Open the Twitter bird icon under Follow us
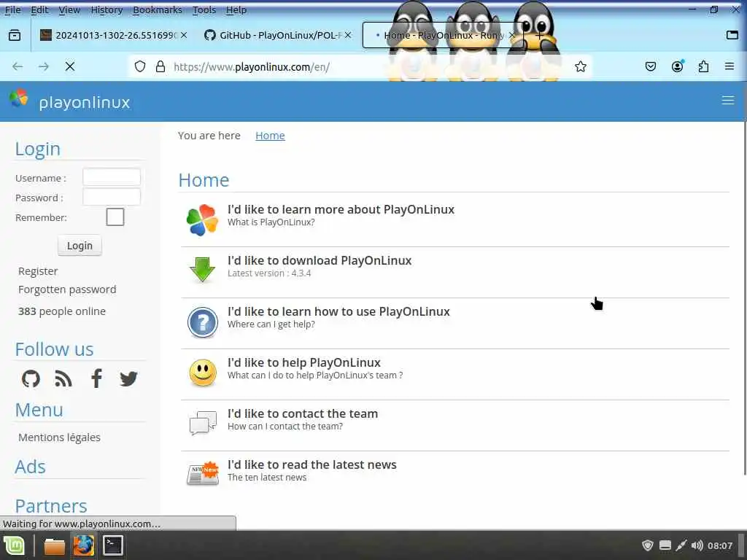Viewport: 747px width, 560px height. [x=128, y=379]
